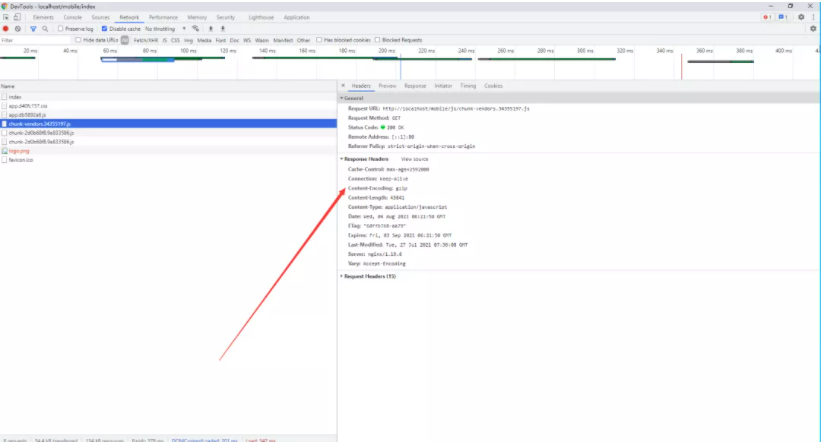The width and height of the screenshot is (823, 448).
Task: Filter requests by Manifest
Action: [x=283, y=40]
